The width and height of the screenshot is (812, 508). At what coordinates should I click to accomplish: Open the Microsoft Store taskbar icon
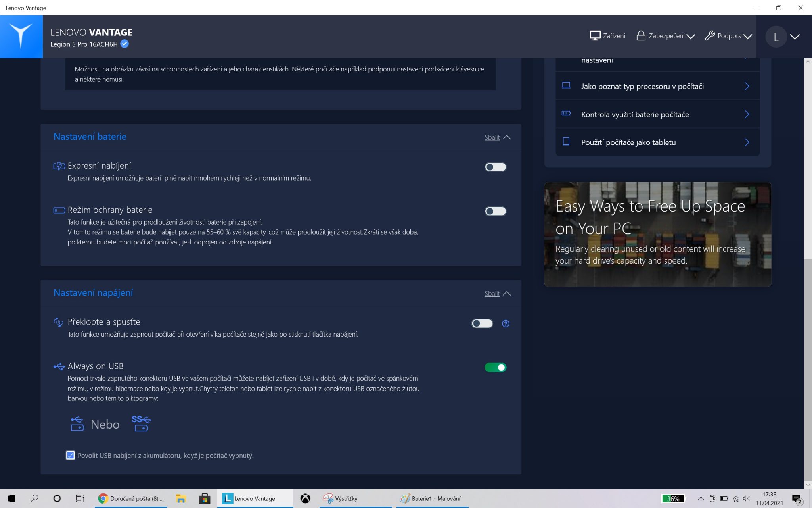(205, 498)
